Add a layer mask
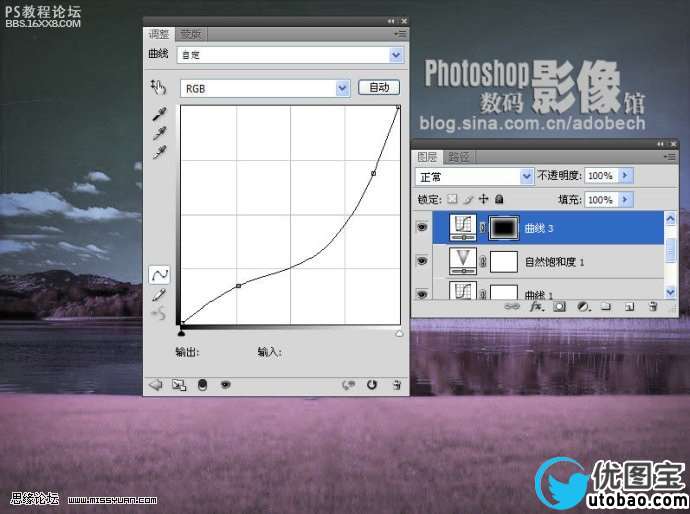Screen dimensions: 690x514 coord(560,307)
